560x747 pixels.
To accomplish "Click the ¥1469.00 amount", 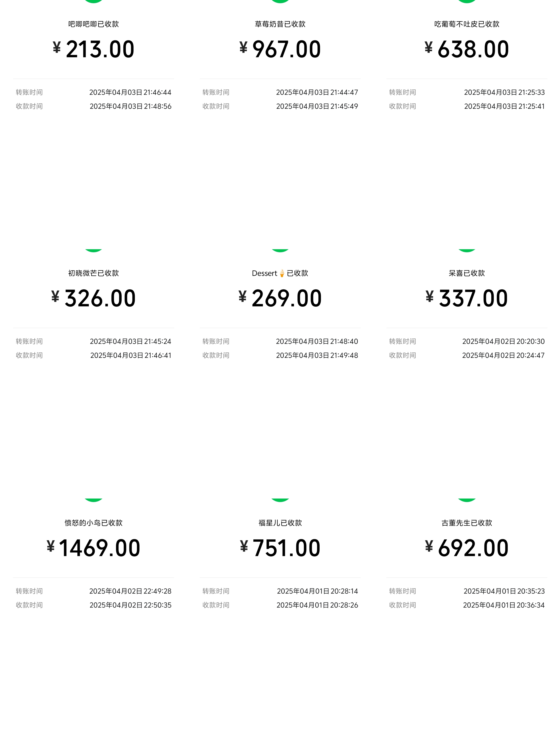I will coord(94,548).
